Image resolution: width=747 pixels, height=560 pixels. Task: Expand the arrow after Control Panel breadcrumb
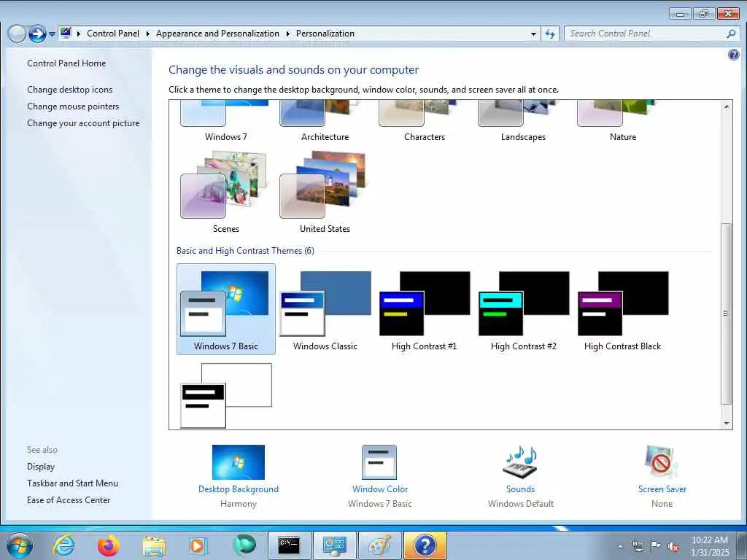pos(147,34)
